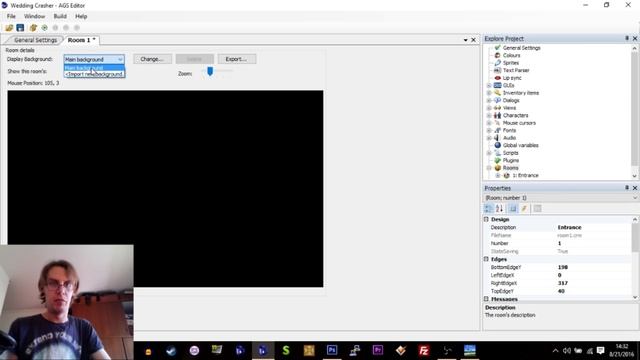Open the tab list dropdown arrow
The image size is (640, 360).
tap(465, 40)
